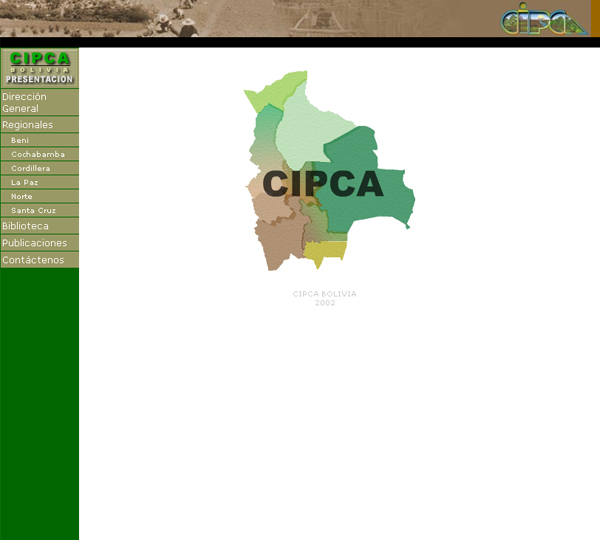The width and height of the screenshot is (600, 540).
Task: Go to the Santa Cruz regional page
Action: [39, 210]
